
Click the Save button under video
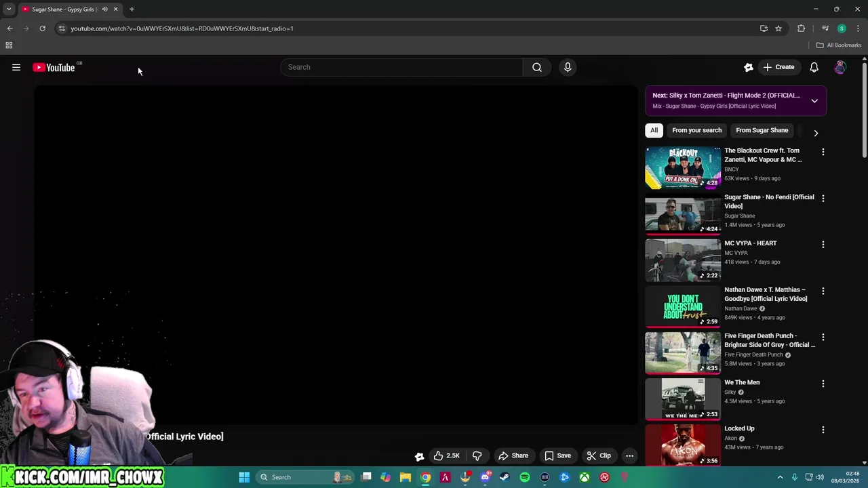coord(557,455)
